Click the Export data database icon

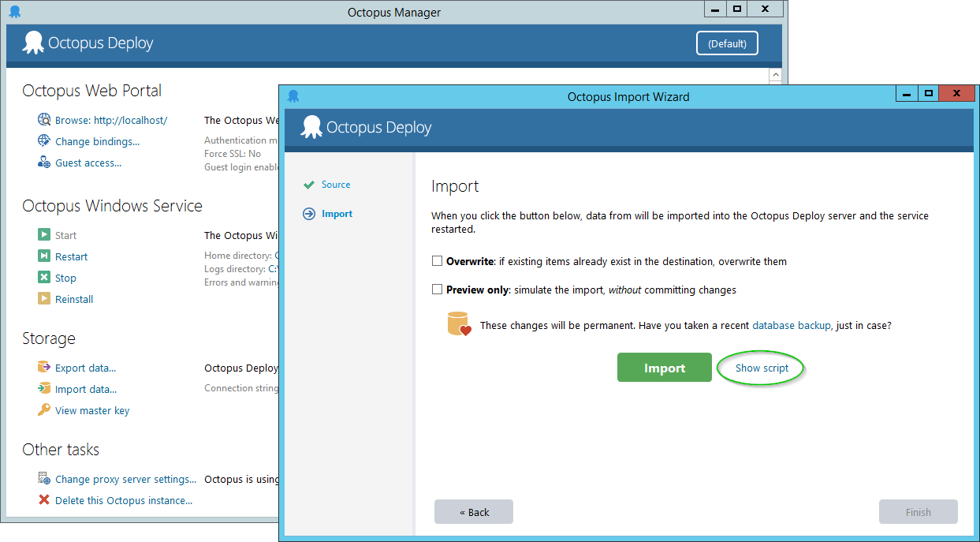(x=44, y=368)
